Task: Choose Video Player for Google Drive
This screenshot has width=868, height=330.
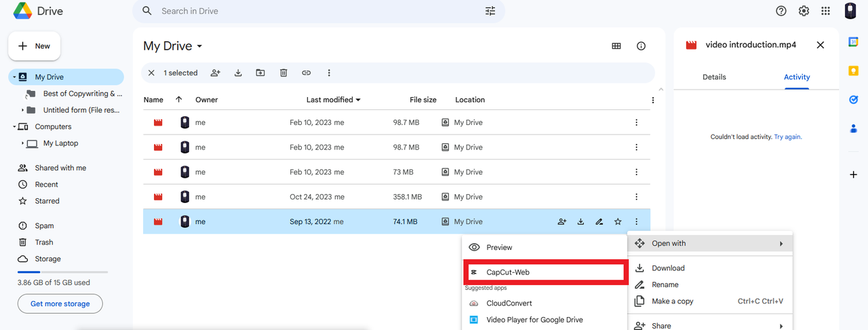Action: [x=545, y=320]
